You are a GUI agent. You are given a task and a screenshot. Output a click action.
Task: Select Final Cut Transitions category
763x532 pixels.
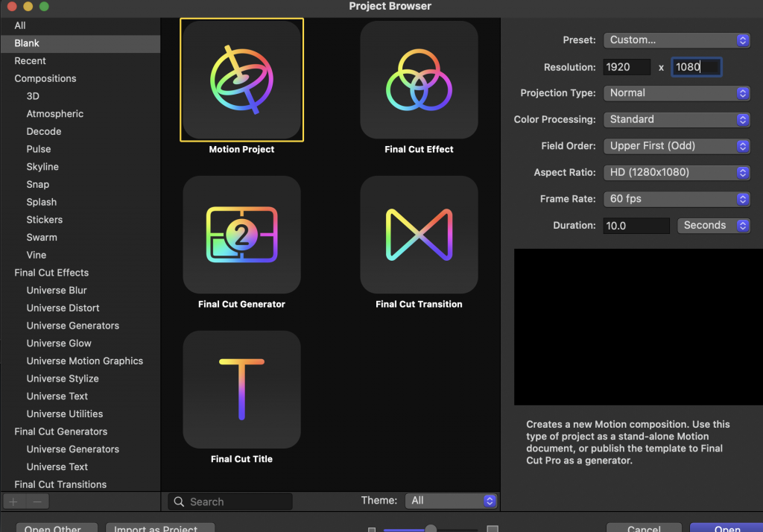click(80, 484)
